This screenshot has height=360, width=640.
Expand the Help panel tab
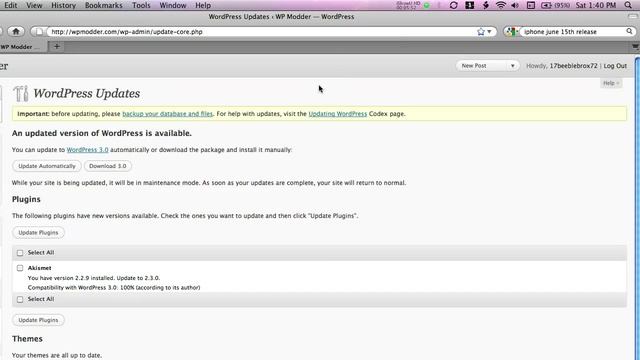(611, 83)
